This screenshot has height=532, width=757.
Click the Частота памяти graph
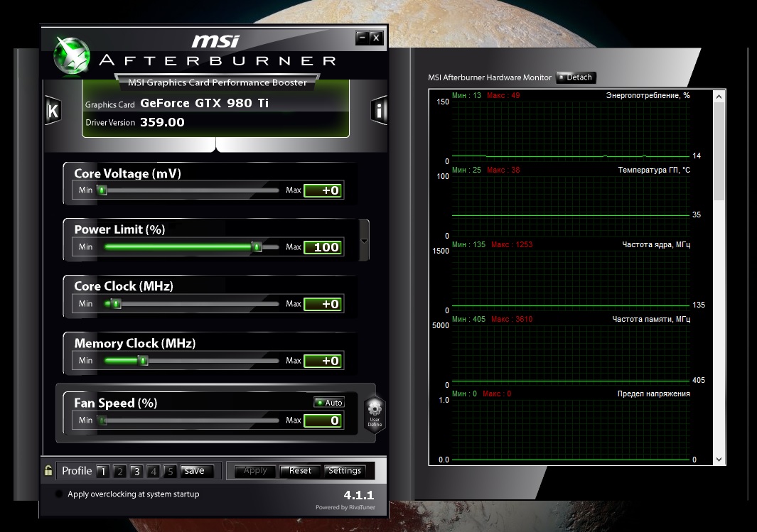coord(571,355)
